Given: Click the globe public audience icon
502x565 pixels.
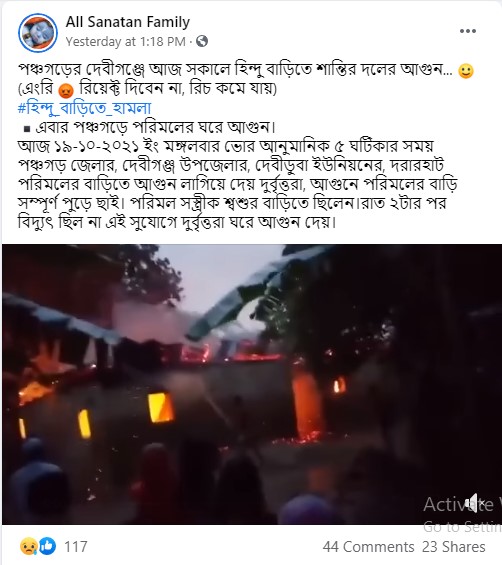Looking at the screenshot, I should (202, 41).
